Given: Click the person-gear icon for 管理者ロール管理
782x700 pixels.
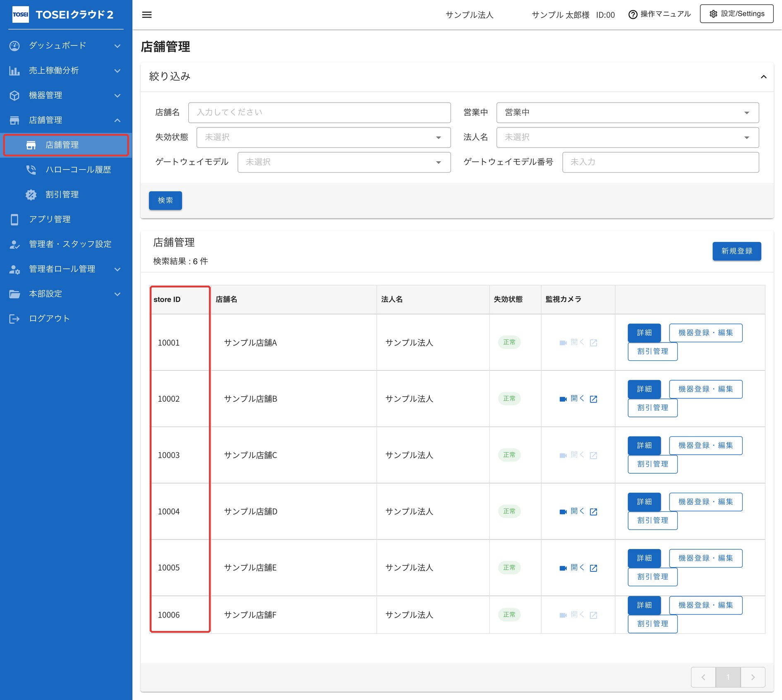Looking at the screenshot, I should click(x=14, y=269).
